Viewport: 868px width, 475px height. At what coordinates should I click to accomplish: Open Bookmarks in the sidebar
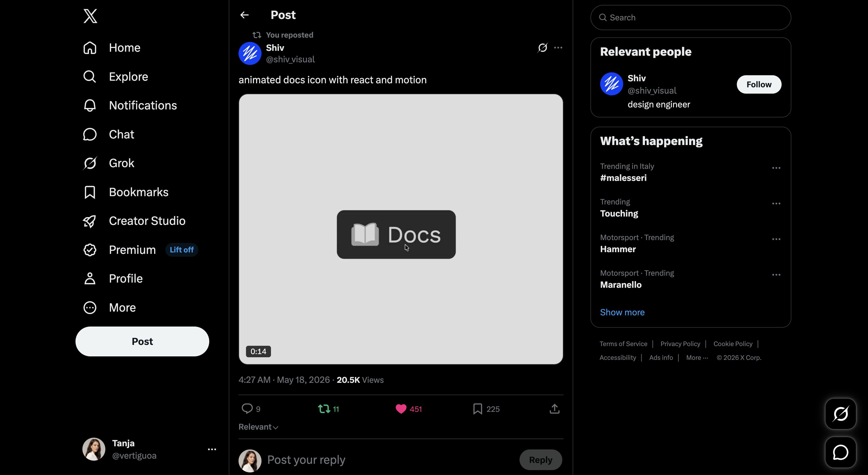(x=126, y=192)
